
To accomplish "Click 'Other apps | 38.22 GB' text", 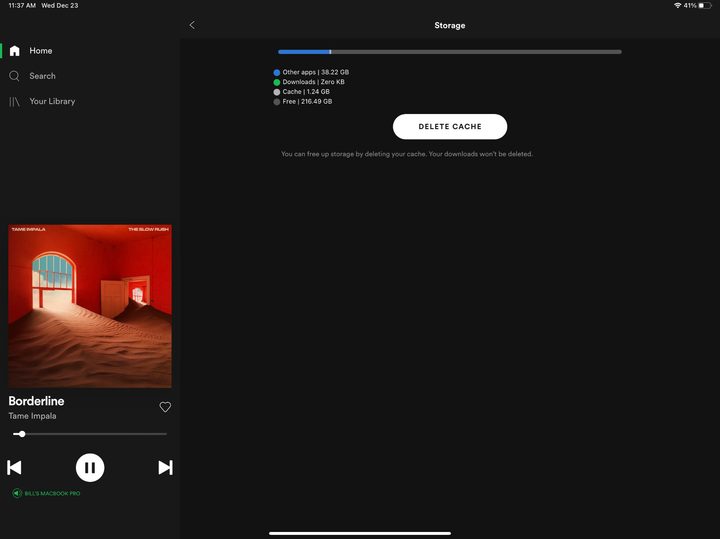I will coord(316,72).
